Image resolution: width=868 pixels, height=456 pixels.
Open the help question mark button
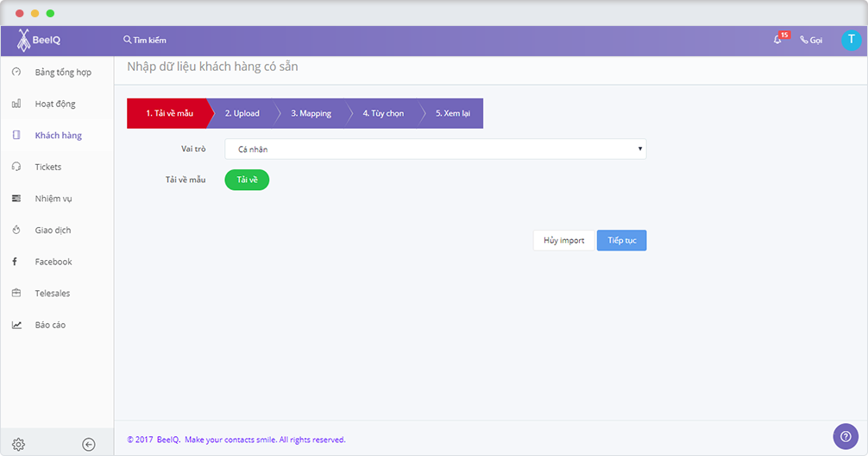pos(846,436)
